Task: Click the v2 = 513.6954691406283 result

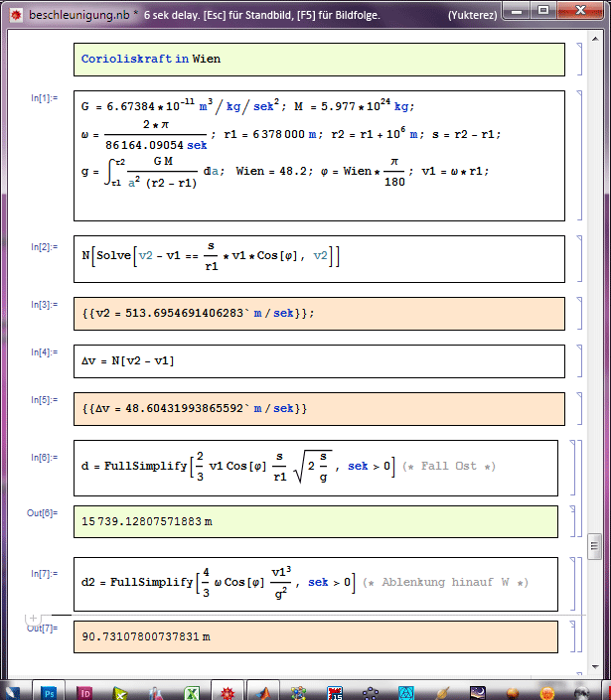Action: (198, 314)
